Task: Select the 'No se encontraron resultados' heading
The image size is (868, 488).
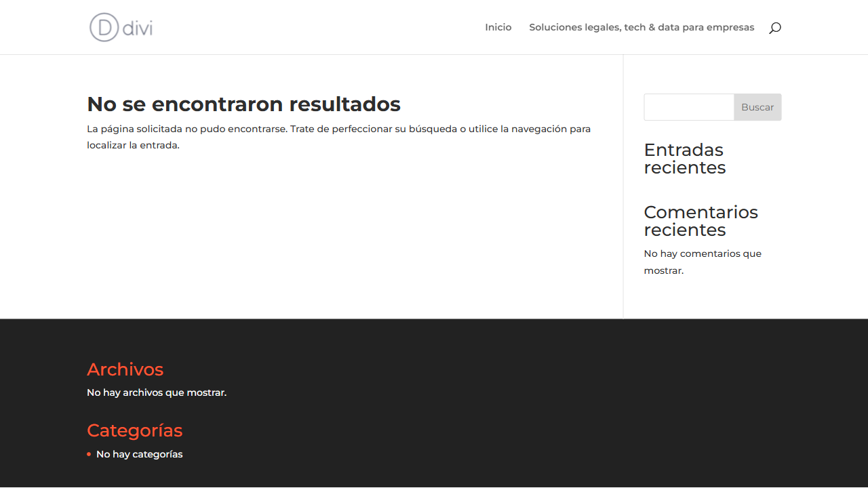Action: [243, 104]
